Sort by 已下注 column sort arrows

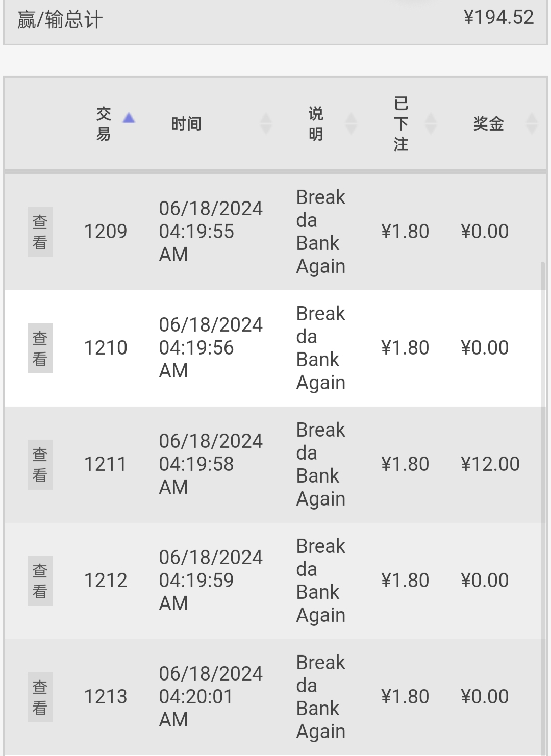tap(431, 124)
